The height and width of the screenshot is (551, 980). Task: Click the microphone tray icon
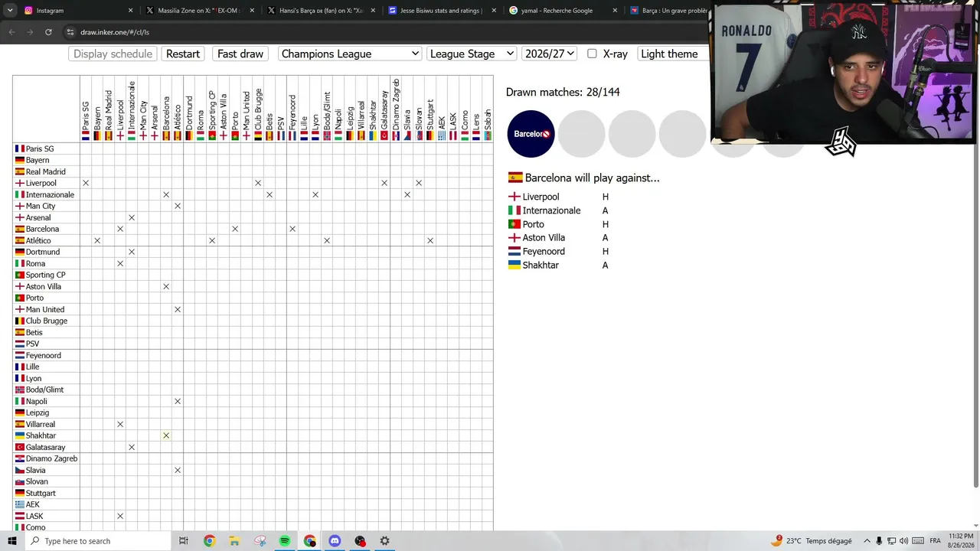879,541
